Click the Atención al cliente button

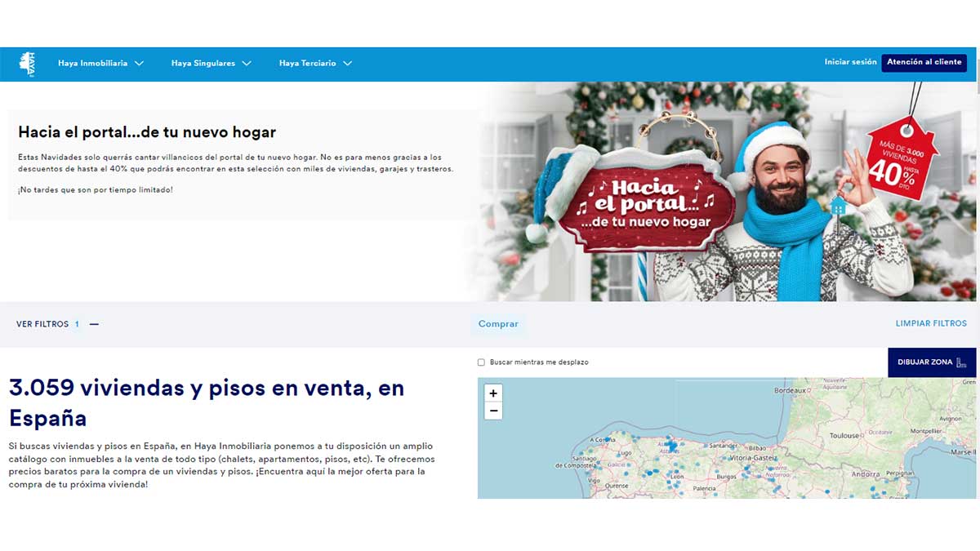[x=924, y=63]
